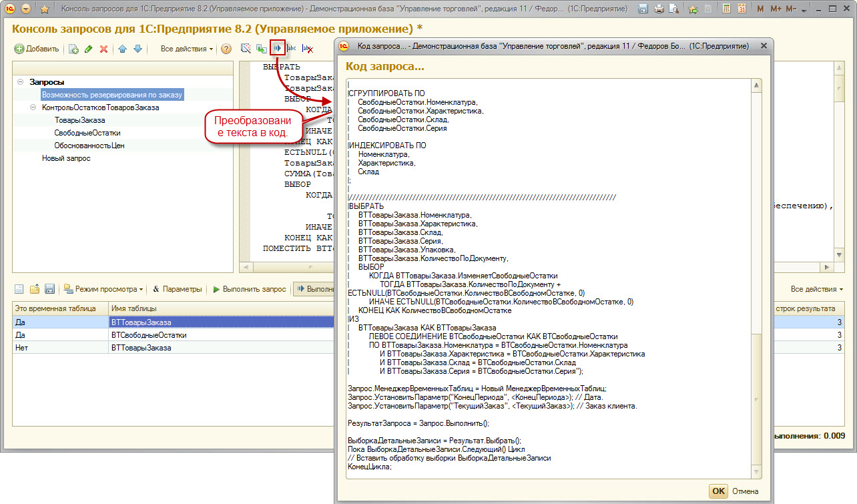Image resolution: width=857 pixels, height=504 pixels.
Task: Click the M memory button
Action: pyautogui.click(x=762, y=9)
